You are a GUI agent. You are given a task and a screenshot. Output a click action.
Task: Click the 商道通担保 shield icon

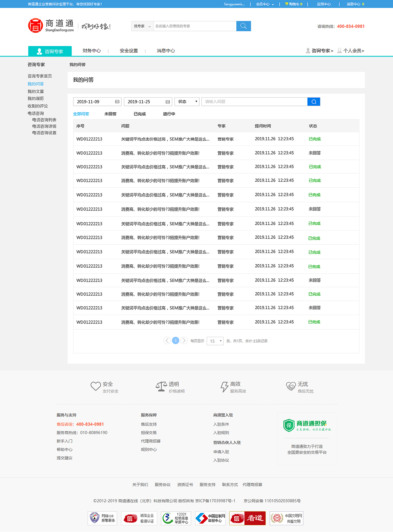tap(289, 425)
